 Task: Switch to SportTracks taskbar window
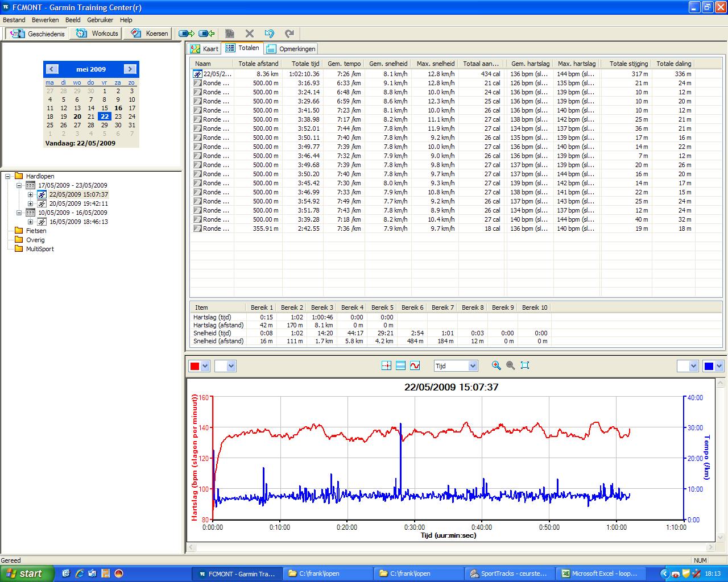(510, 573)
